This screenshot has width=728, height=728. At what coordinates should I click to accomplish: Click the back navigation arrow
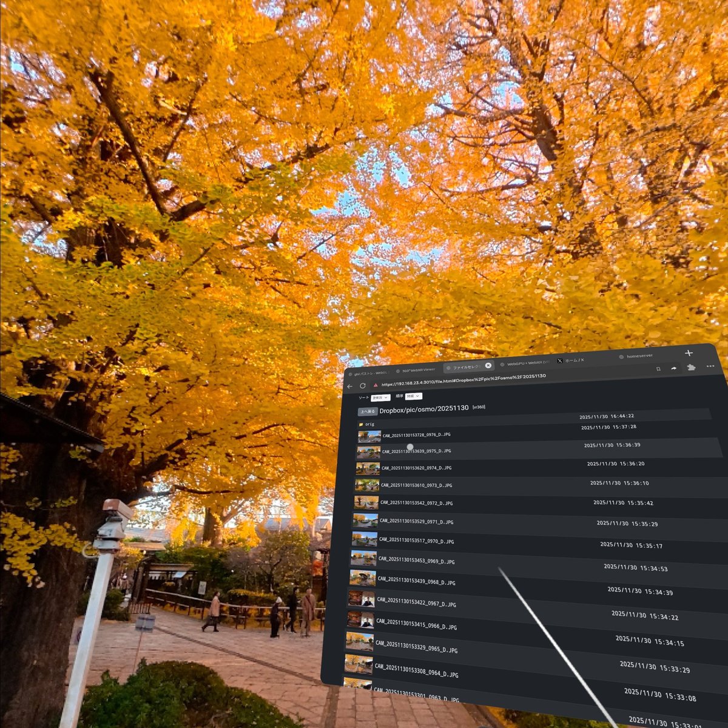[x=349, y=386]
